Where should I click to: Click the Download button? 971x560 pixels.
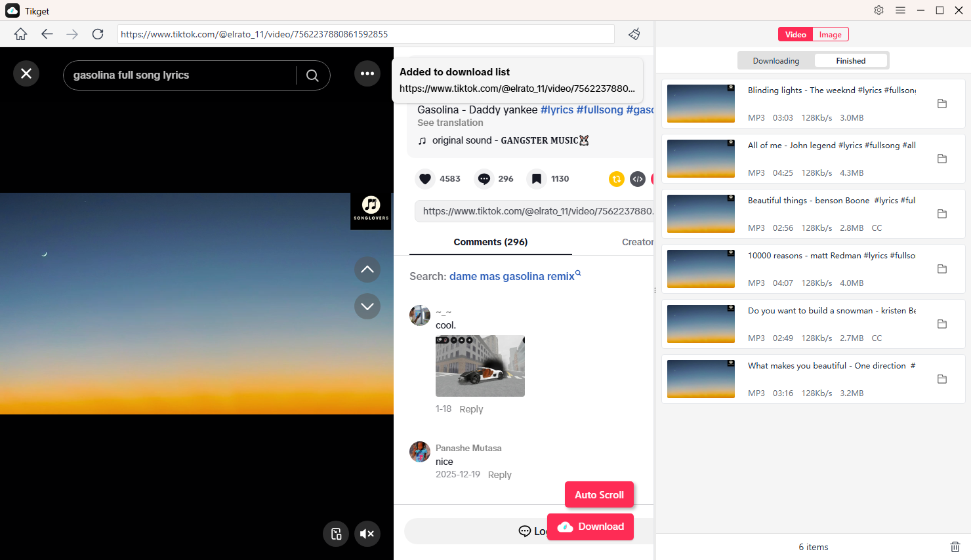(590, 527)
